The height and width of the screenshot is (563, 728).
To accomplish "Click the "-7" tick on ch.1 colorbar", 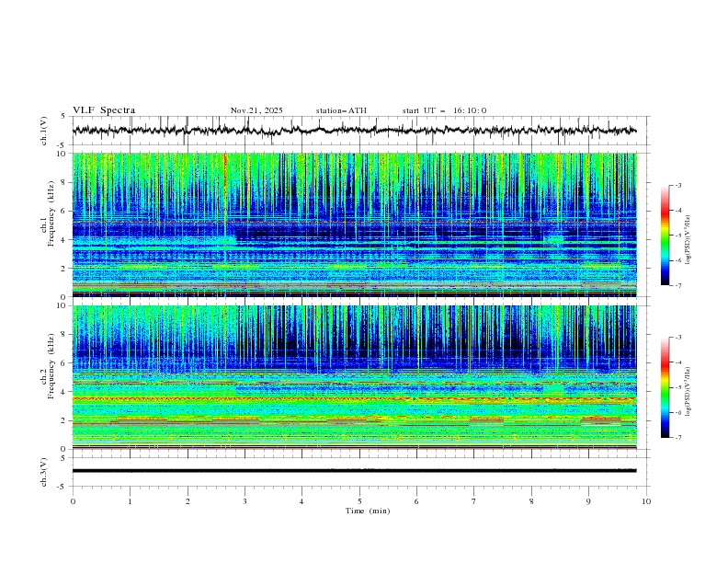I will point(678,285).
